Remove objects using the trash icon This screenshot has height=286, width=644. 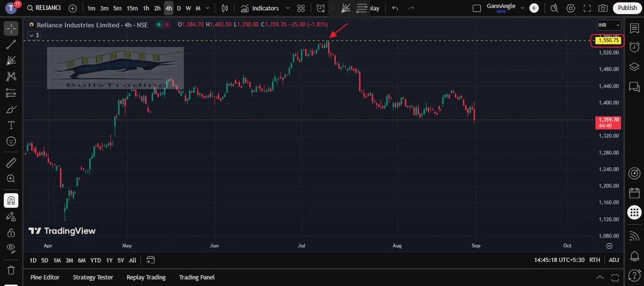pos(11,269)
